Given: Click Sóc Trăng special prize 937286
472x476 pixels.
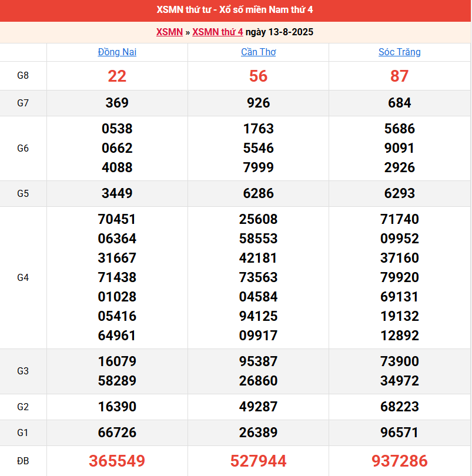Looking at the screenshot, I should 400,461.
